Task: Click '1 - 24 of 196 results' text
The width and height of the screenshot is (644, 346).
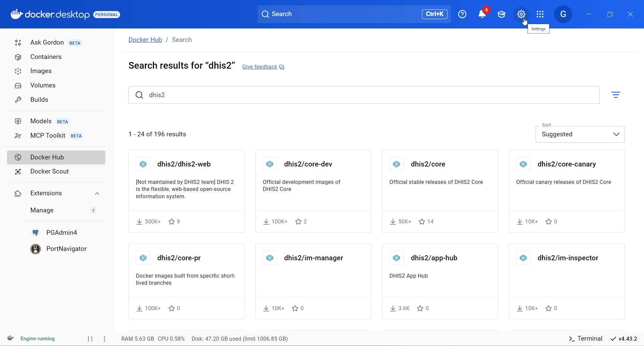Action: [x=157, y=134]
